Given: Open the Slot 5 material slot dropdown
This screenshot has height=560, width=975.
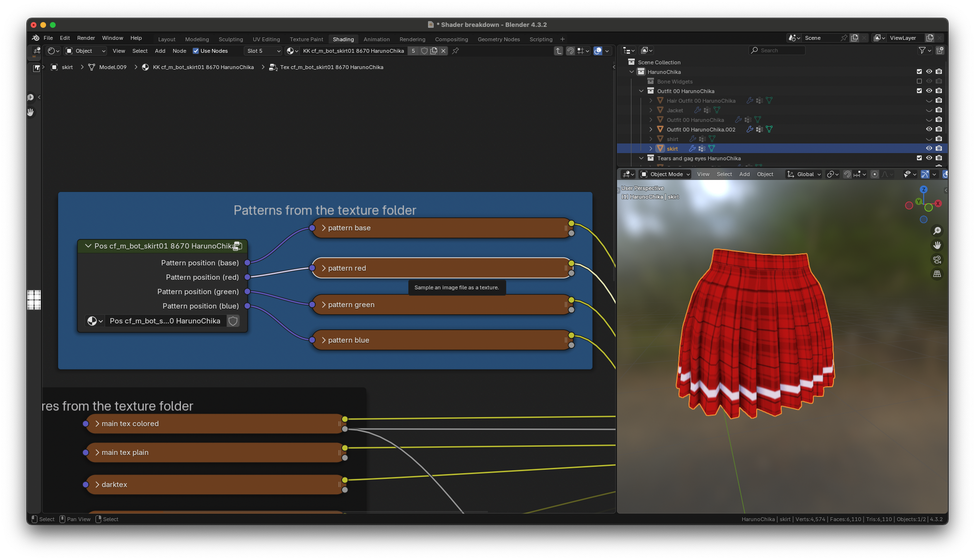Looking at the screenshot, I should pos(263,51).
